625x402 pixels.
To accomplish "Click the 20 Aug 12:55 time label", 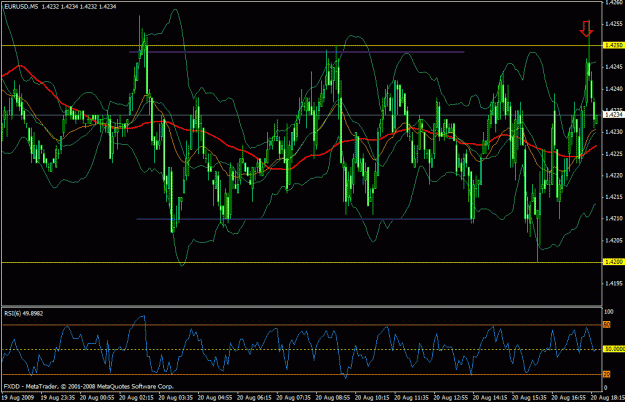I will [451, 397].
